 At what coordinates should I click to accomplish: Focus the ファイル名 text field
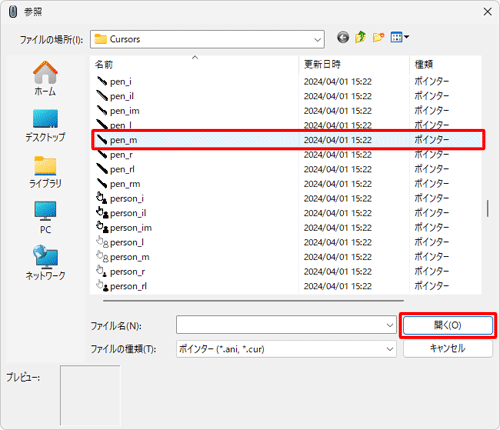point(280,325)
